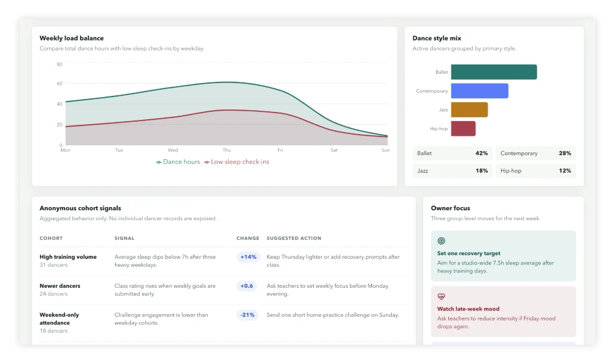Screen dimensions: 615x364
Task: Select the Newer dancers cohort row
Action: [224, 290]
